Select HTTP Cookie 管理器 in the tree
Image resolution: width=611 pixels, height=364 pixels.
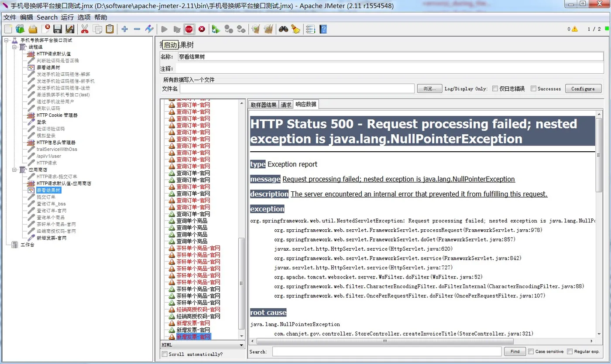tap(57, 115)
